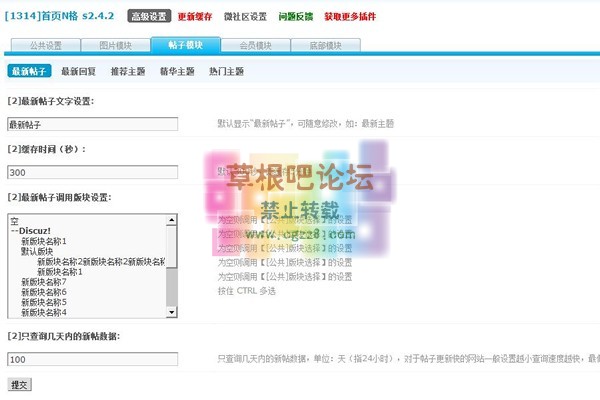Click forum list scroll down arrow

pyautogui.click(x=171, y=312)
